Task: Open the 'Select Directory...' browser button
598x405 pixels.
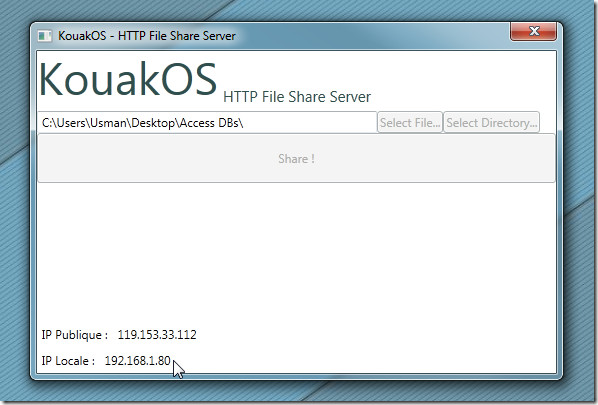Action: pyautogui.click(x=492, y=122)
